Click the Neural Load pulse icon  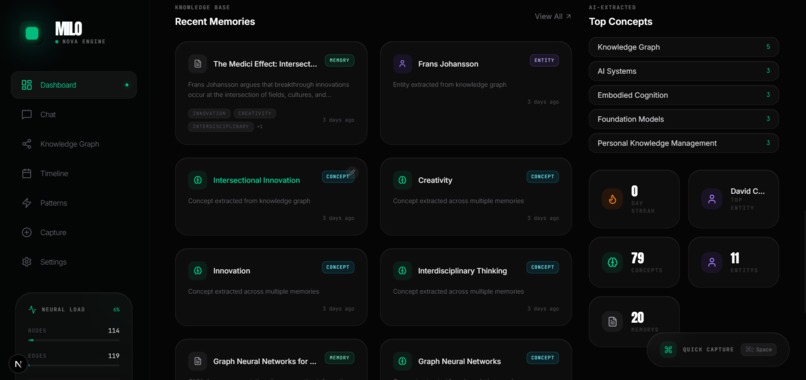[x=32, y=310]
